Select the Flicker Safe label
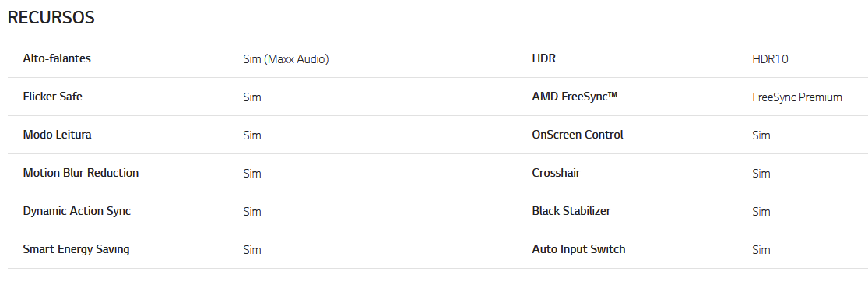The width and height of the screenshot is (868, 285). coord(53,97)
